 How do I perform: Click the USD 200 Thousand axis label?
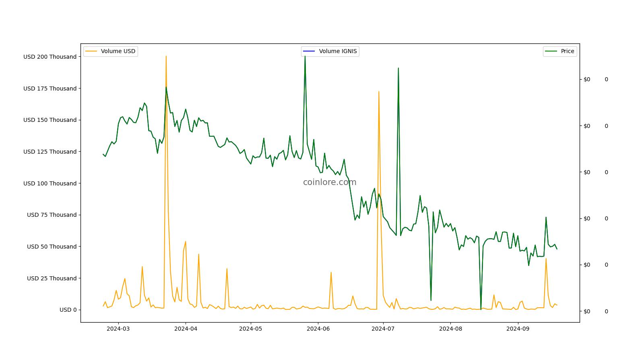50,57
